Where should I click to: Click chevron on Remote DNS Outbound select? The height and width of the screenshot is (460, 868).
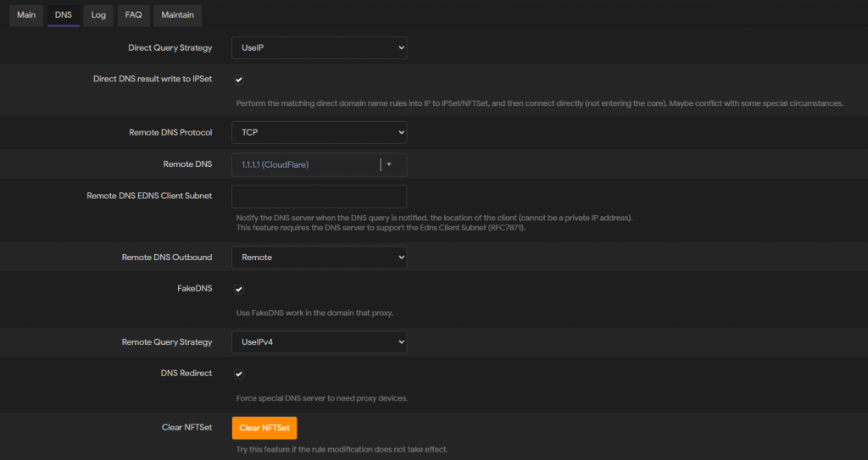[x=401, y=258]
